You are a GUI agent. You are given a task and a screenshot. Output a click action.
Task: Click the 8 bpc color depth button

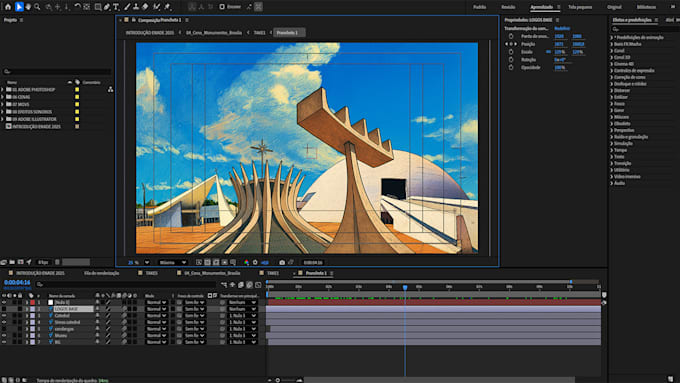(x=43, y=262)
